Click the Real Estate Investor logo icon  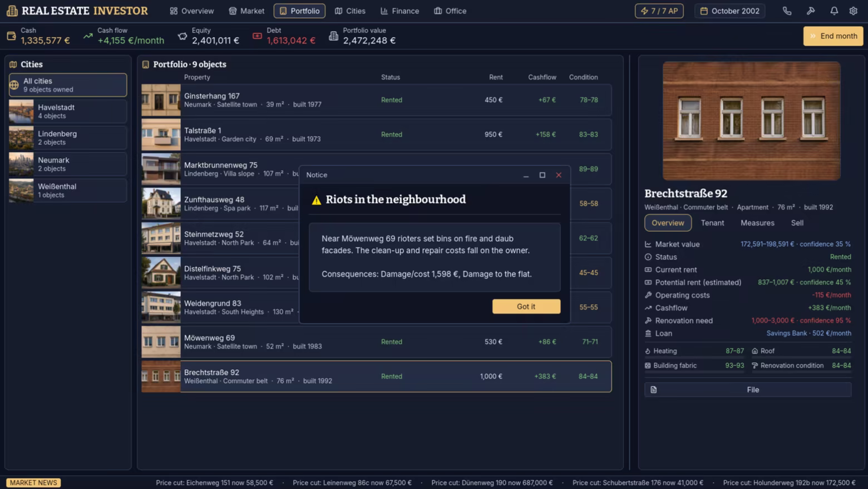coord(12,11)
